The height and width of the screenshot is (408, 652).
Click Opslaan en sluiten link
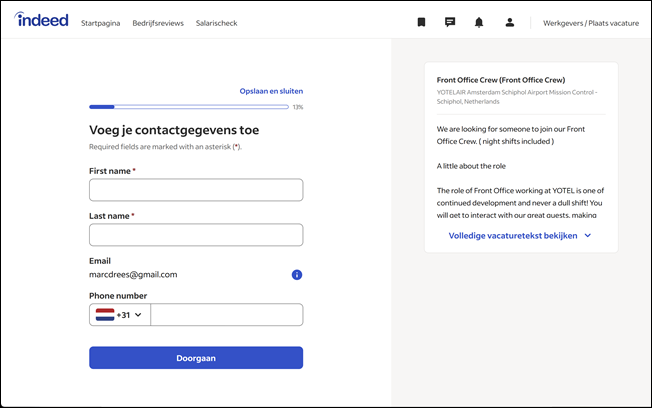[x=271, y=91]
